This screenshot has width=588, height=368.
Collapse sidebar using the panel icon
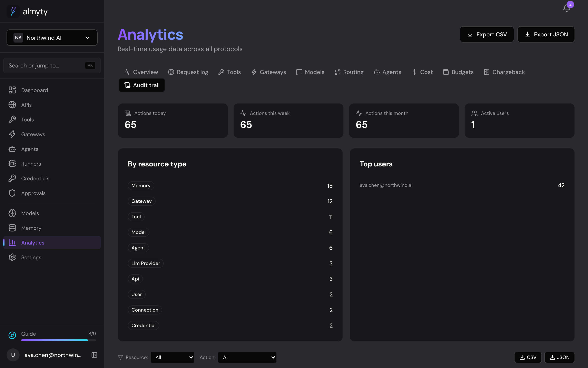click(94, 355)
